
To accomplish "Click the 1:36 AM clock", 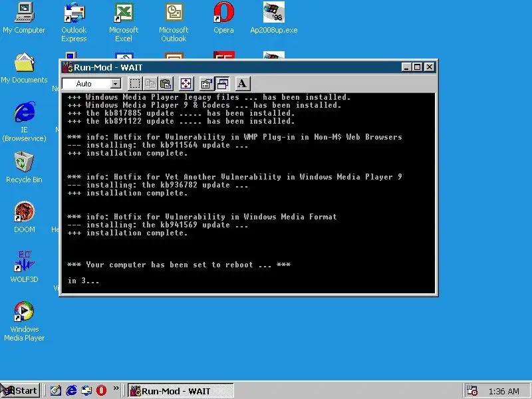I will (504, 391).
